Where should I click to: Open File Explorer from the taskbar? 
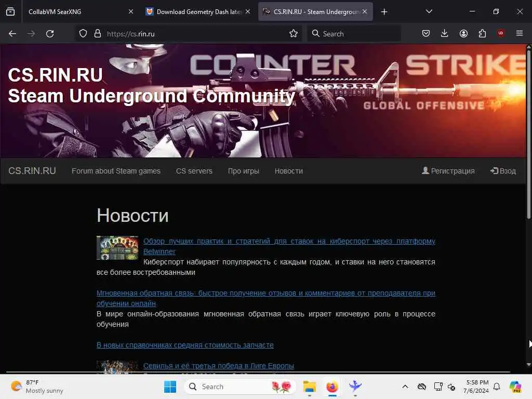310,387
